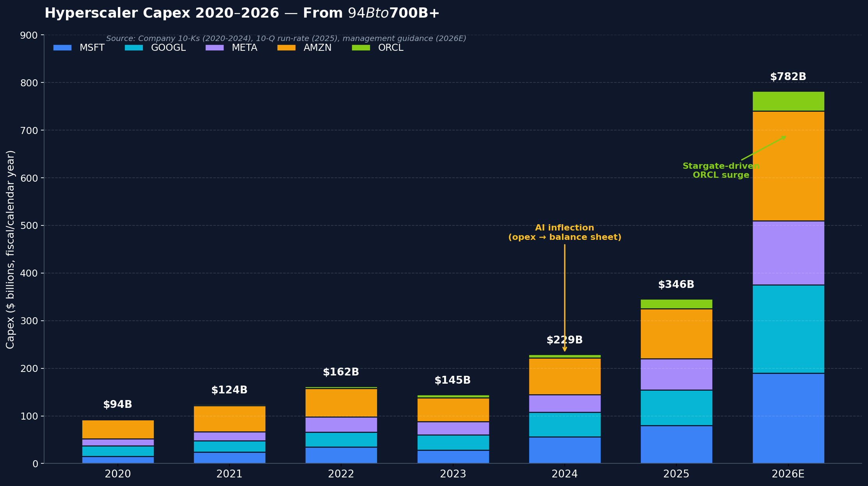Click the META purple legend swatch
This screenshot has width=868, height=486.
(x=215, y=48)
